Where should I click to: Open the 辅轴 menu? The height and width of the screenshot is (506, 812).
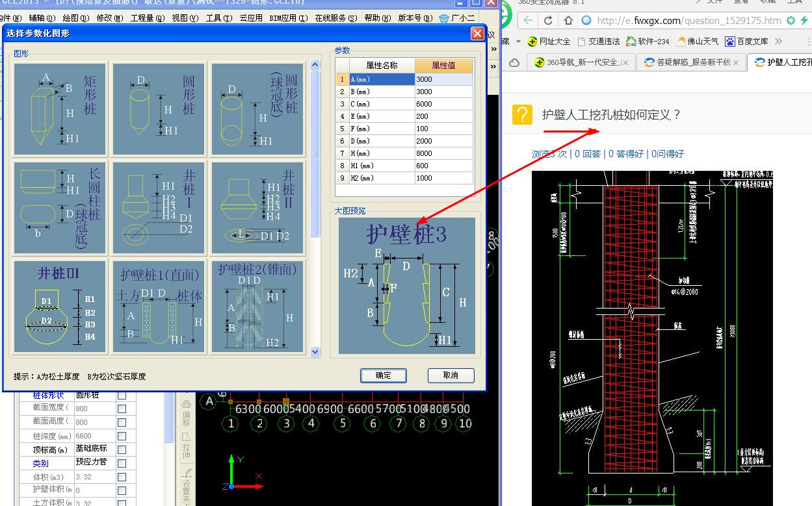click(42, 18)
